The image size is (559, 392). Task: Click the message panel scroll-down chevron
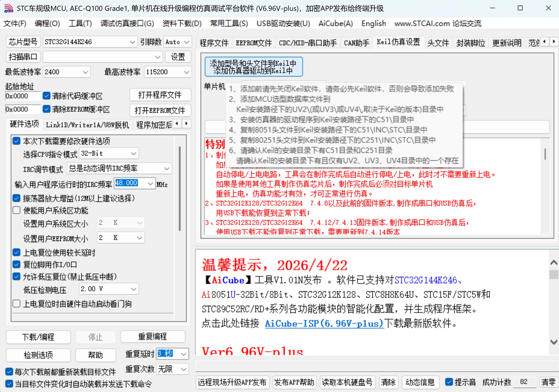(x=554, y=342)
